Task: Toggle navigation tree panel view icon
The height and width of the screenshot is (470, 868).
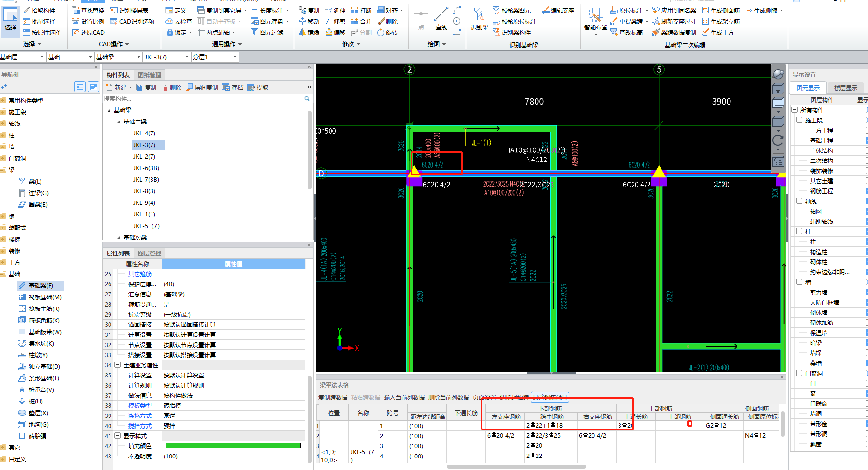Action: (94, 87)
